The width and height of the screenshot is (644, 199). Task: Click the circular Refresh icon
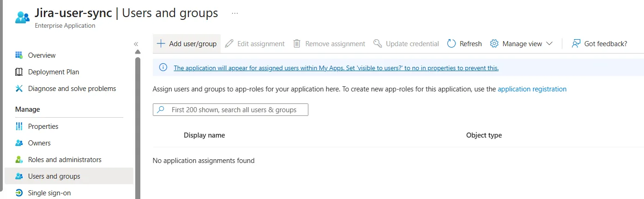pyautogui.click(x=451, y=44)
